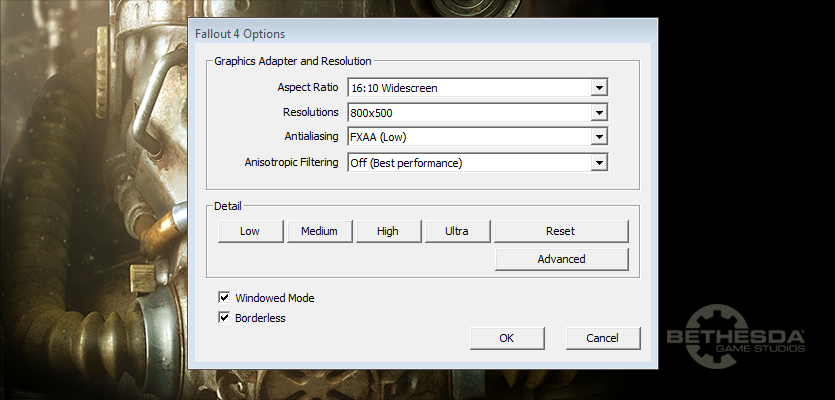
Task: Apply the Ultra detail preset
Action: 457,231
